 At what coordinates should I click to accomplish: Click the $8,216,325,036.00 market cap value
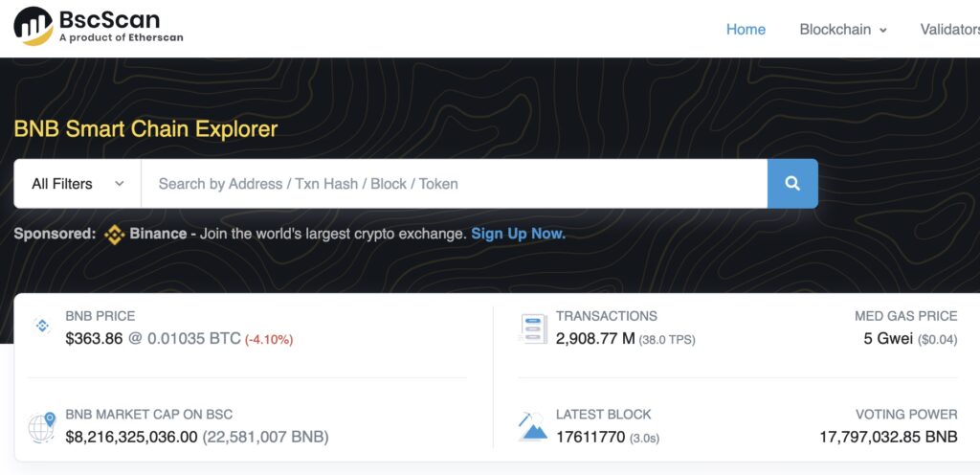[x=131, y=437]
